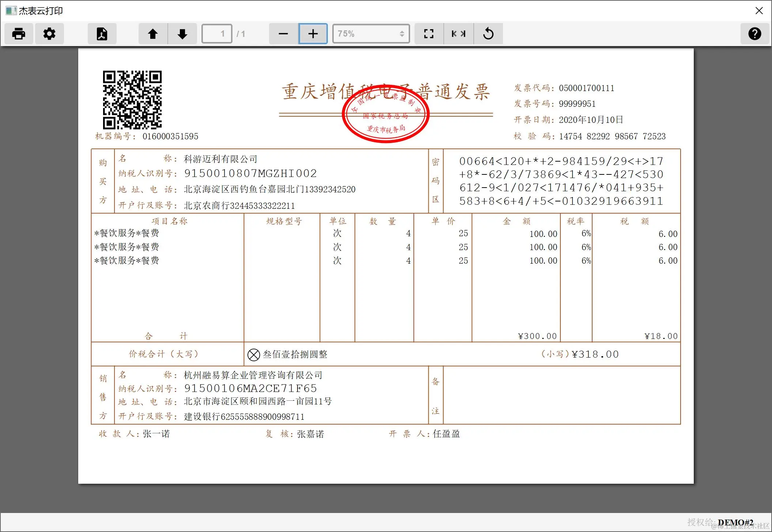Go to the next page with the down arrow
Image resolution: width=772 pixels, height=532 pixels.
coord(182,34)
